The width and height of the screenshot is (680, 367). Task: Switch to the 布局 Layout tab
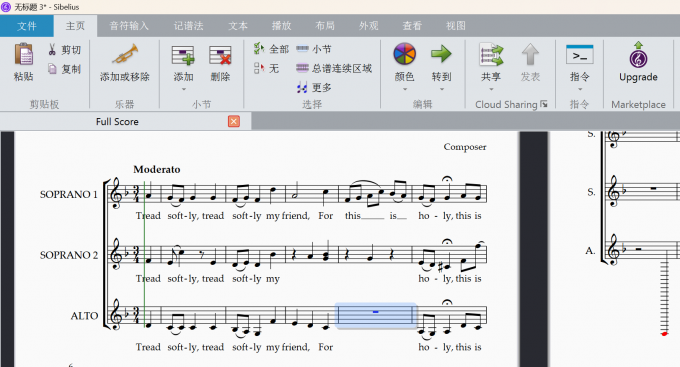[325, 26]
